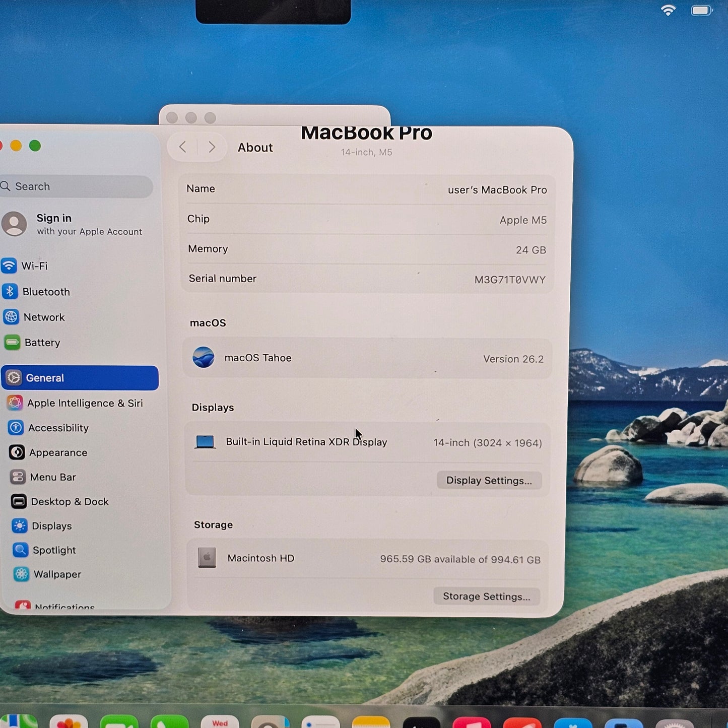The image size is (728, 728).
Task: Open Desktop & Dock settings
Action: point(70,502)
